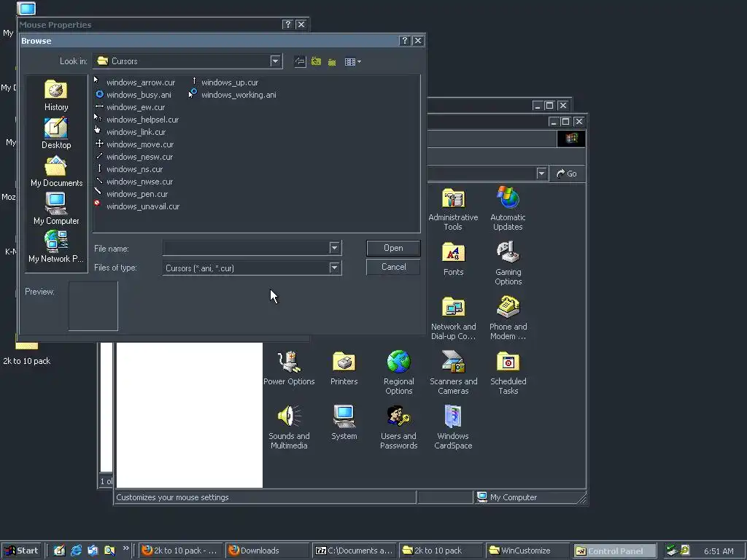Select the windows_ew.cur file
Screen dimensions: 747x560
(130, 107)
